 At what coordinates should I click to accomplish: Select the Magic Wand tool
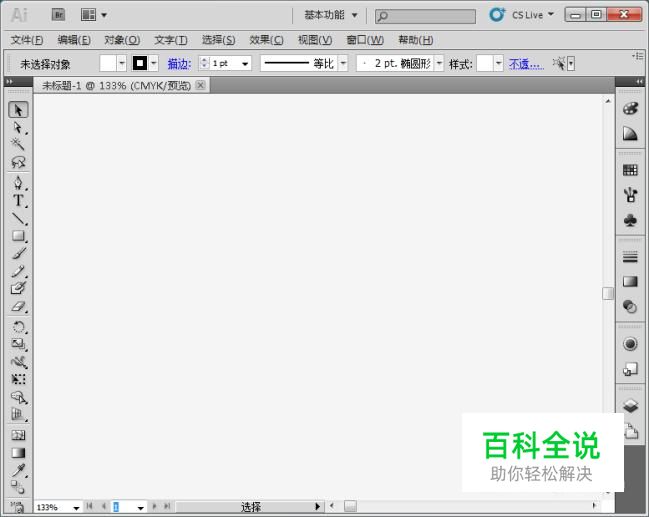click(x=18, y=144)
